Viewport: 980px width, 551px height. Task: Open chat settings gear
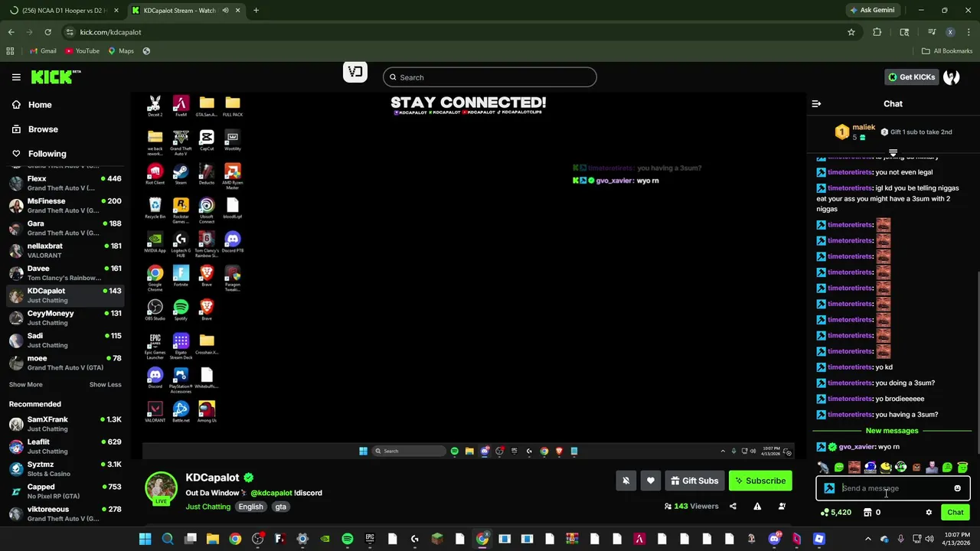pos(929,512)
